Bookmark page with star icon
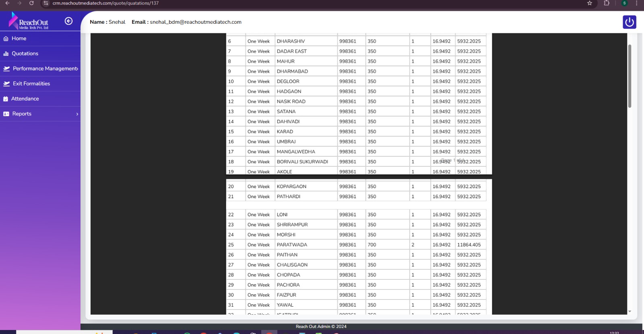 (x=590, y=3)
